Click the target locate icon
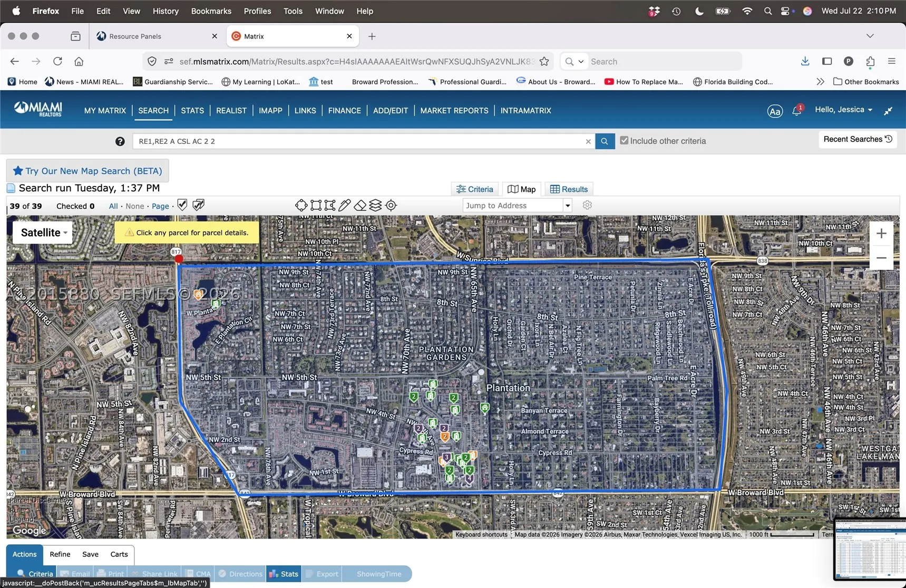This screenshot has width=906, height=588. point(391,205)
